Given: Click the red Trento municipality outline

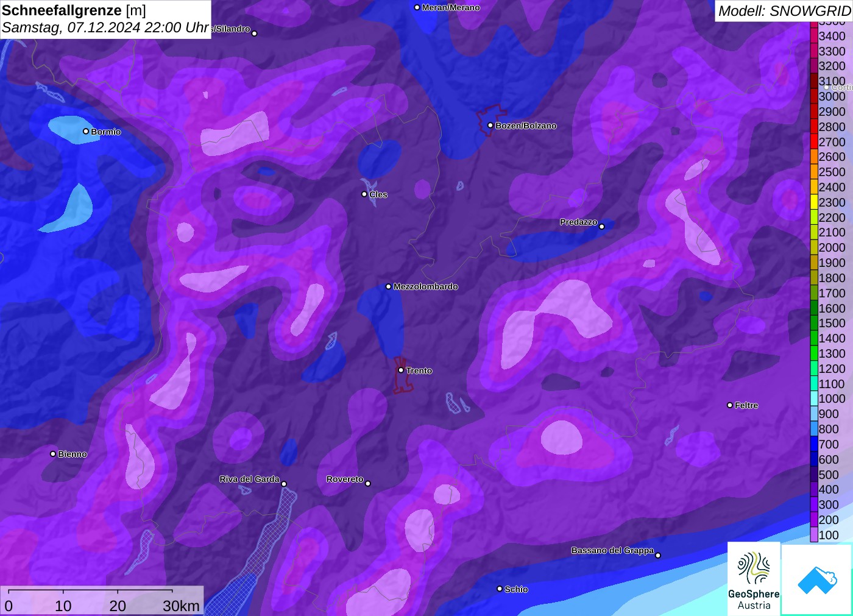Looking at the screenshot, I should point(402,375).
